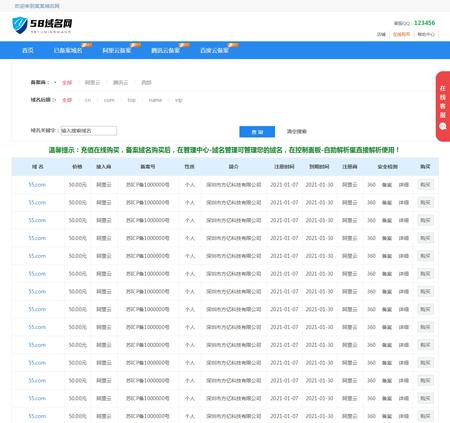Click the 购买 column header
450x423 pixels.
425,166
